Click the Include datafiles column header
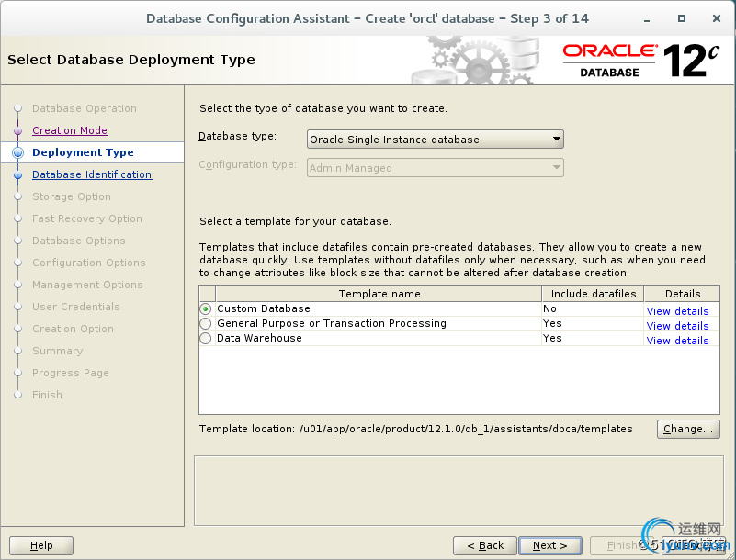The width and height of the screenshot is (736, 560). pyautogui.click(x=594, y=294)
